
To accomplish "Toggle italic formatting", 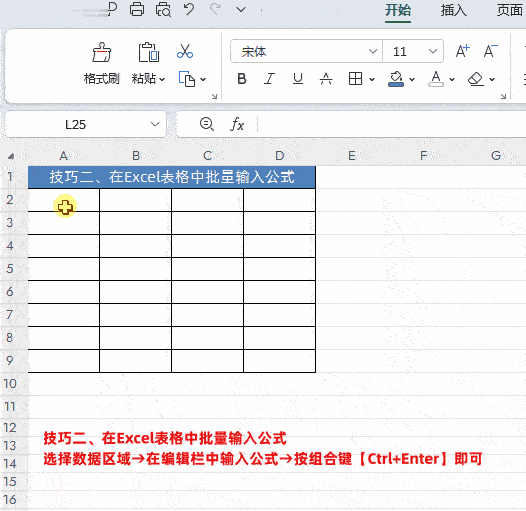I will pyautogui.click(x=269, y=79).
